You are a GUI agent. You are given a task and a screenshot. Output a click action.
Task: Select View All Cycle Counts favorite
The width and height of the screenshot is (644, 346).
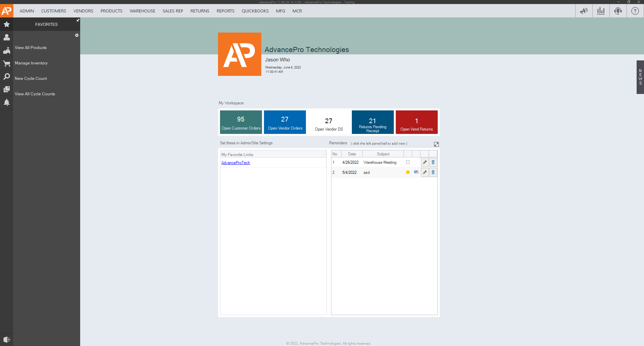(x=35, y=94)
